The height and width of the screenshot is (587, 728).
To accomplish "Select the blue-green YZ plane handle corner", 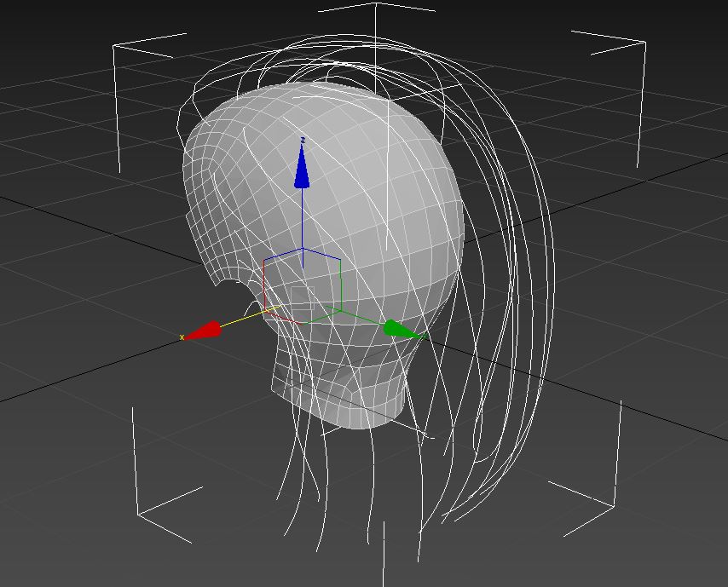I will [x=340, y=260].
